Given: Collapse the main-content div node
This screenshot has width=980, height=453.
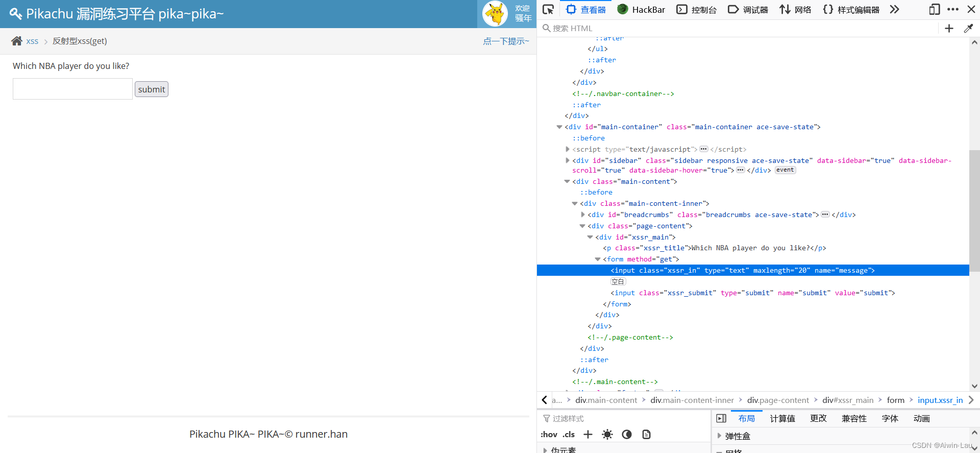Looking at the screenshot, I should click(x=567, y=182).
